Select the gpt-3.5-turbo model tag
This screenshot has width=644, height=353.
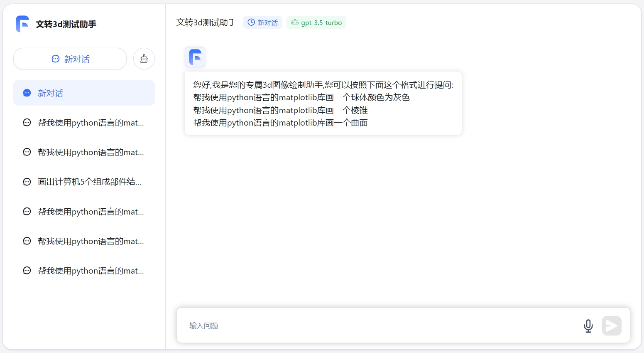316,22
